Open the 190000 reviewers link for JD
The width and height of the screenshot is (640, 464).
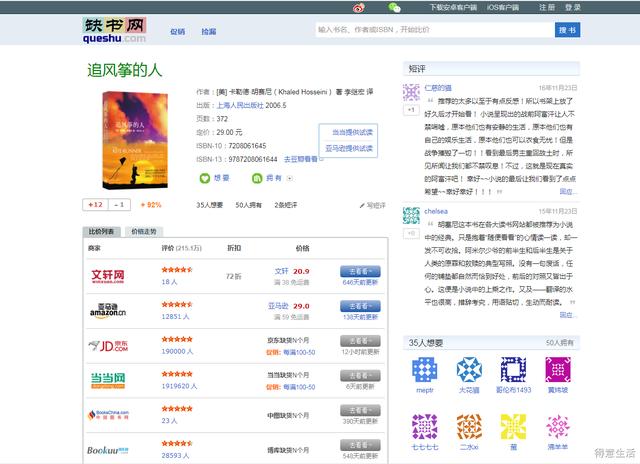(x=177, y=351)
